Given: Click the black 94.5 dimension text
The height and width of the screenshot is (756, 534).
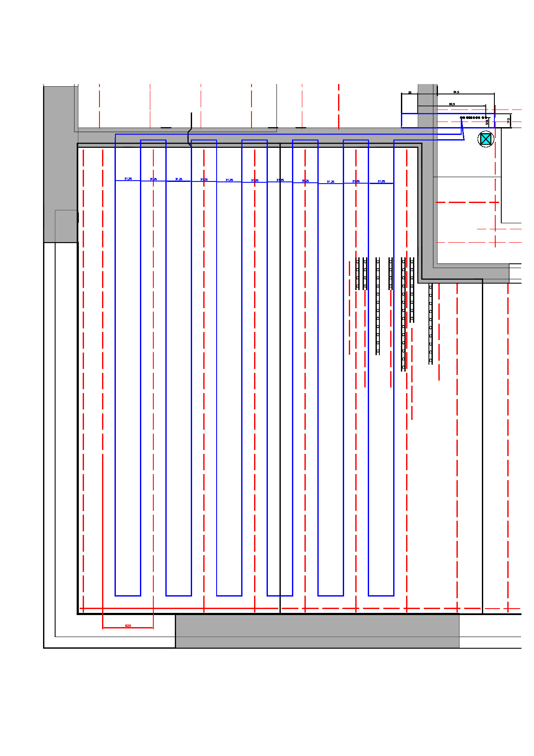Looking at the screenshot, I should (456, 92).
